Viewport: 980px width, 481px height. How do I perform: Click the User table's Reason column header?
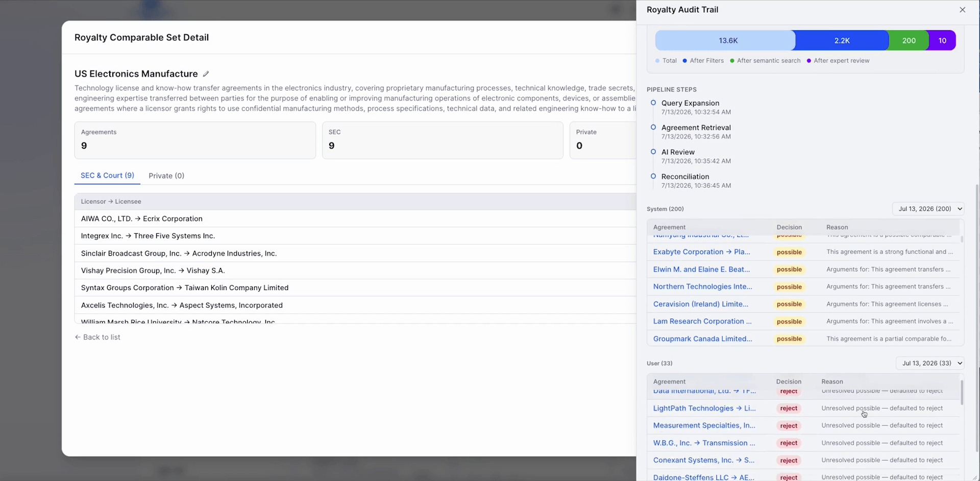(x=832, y=381)
